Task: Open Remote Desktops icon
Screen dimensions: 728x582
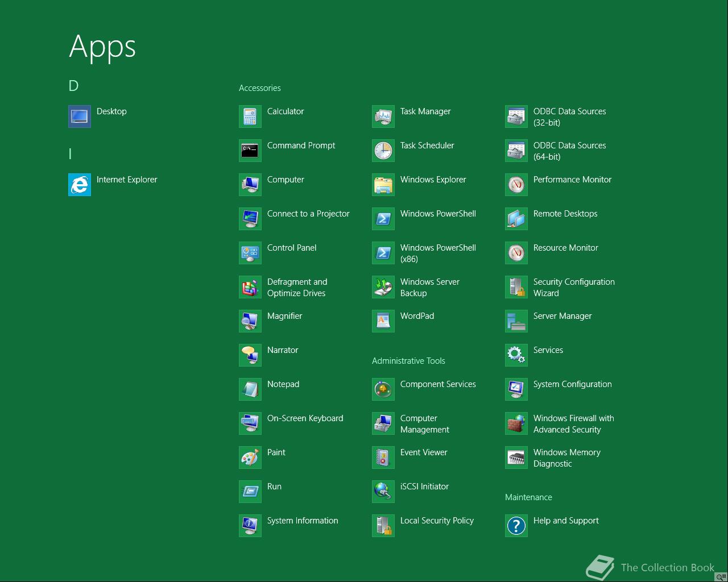Action: coord(516,219)
